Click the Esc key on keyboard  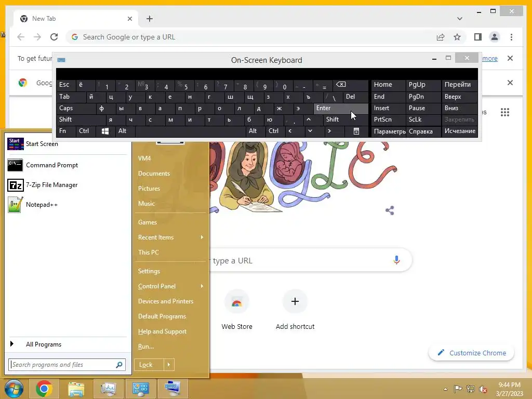click(66, 85)
